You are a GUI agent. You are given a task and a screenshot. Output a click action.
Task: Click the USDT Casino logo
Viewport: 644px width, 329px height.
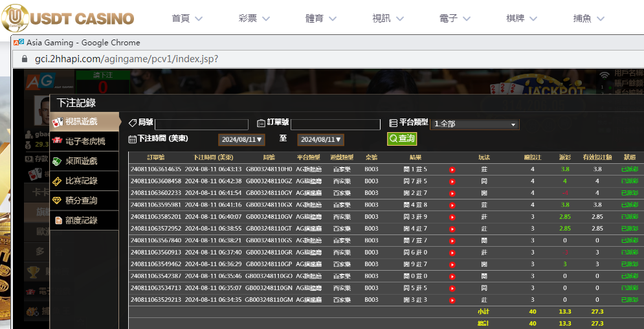(68, 17)
